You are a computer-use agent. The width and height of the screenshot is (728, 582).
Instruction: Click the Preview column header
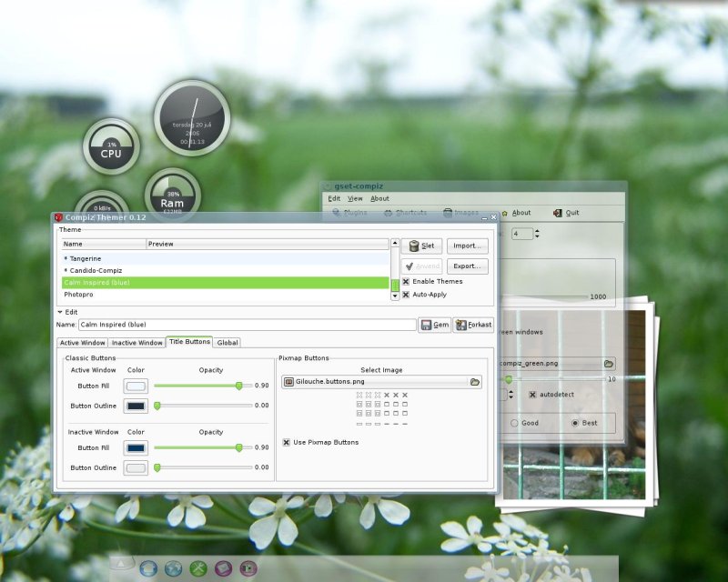[268, 244]
